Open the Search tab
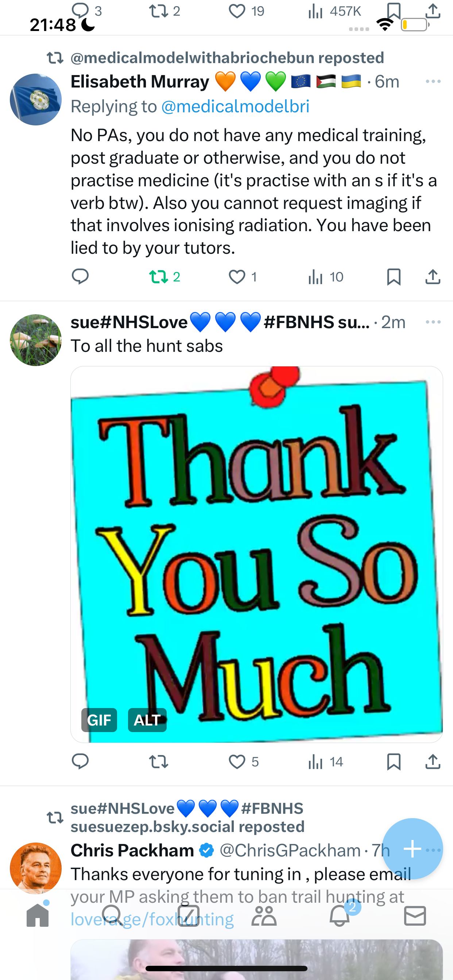453x980 pixels. pyautogui.click(x=113, y=915)
